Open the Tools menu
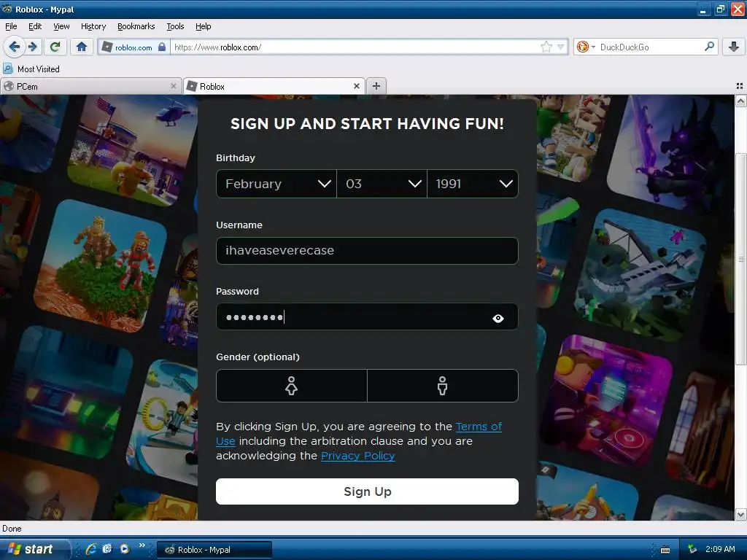The image size is (747, 560). 175,26
